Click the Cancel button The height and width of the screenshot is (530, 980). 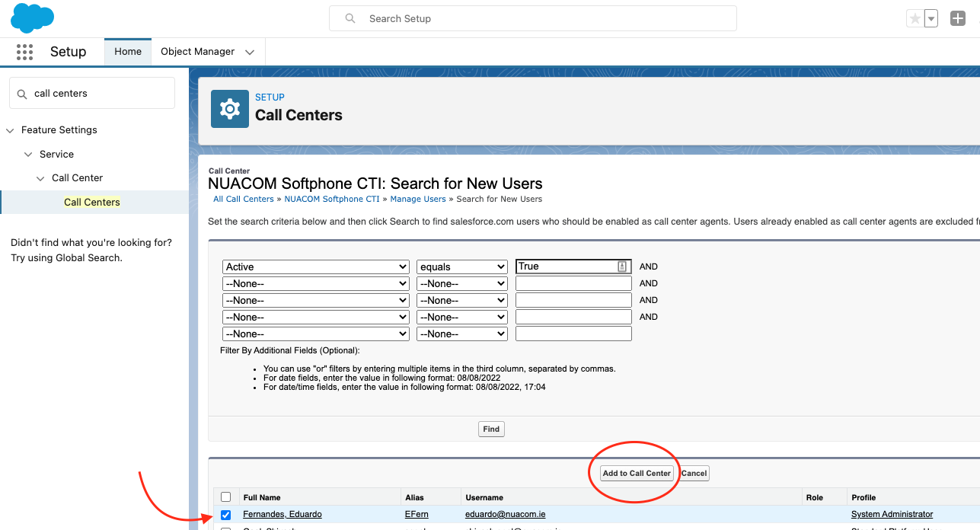[694, 474]
